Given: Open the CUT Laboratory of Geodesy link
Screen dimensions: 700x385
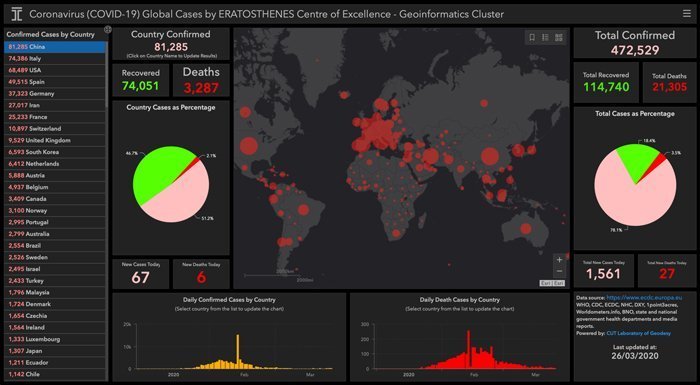Looking at the screenshot, I should (638, 333).
